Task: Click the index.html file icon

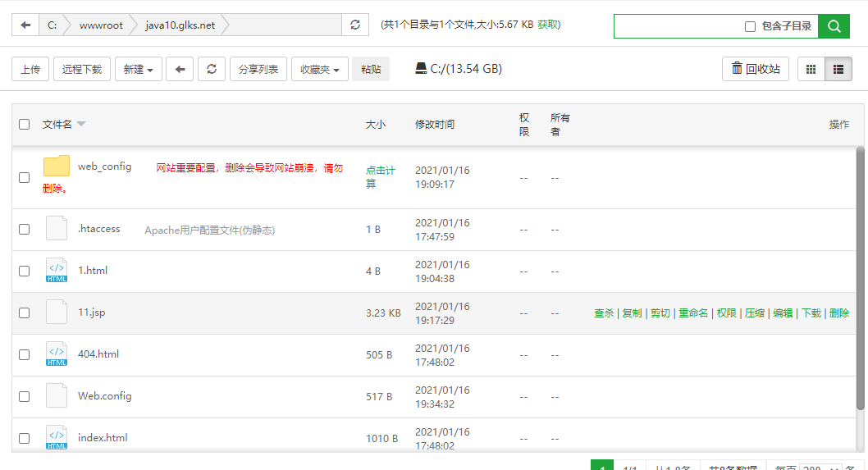Action: (x=57, y=437)
